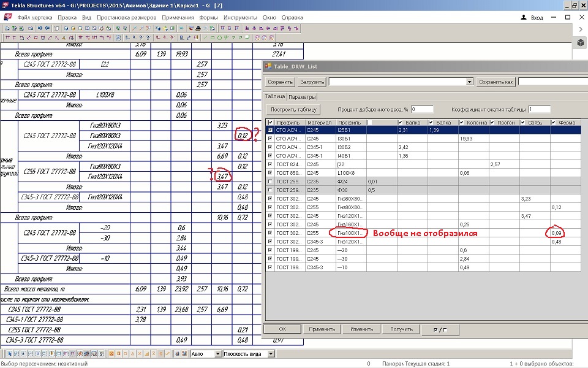588x368 pixels.
Task: Click the Процент добавочного веса input field
Action: pos(422,109)
